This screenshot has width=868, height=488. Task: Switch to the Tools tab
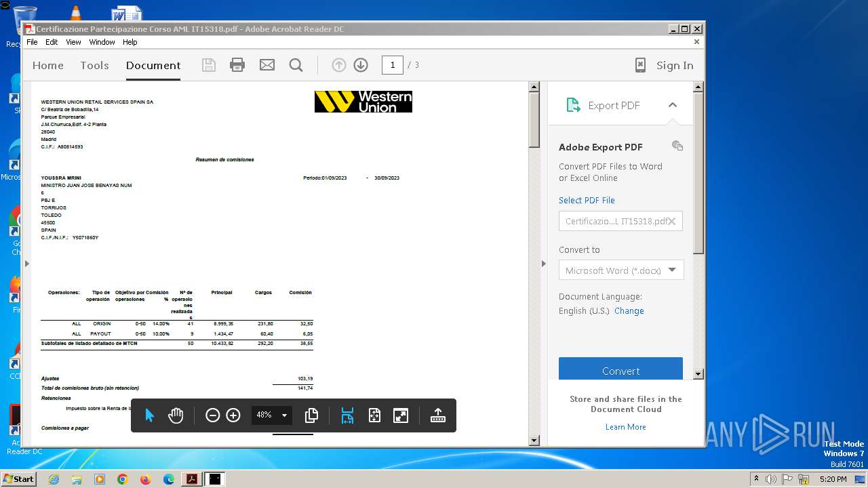(94, 65)
